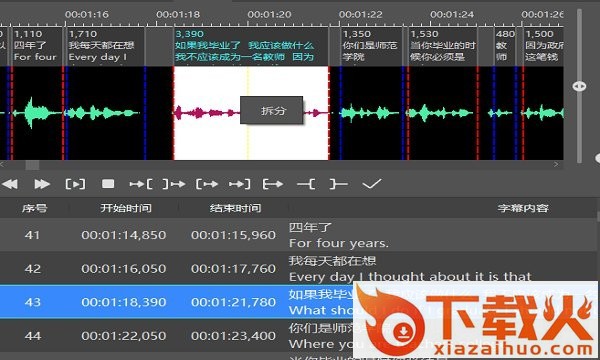
Task: Click the scroll-right arrow under waveform
Action: pos(556,165)
